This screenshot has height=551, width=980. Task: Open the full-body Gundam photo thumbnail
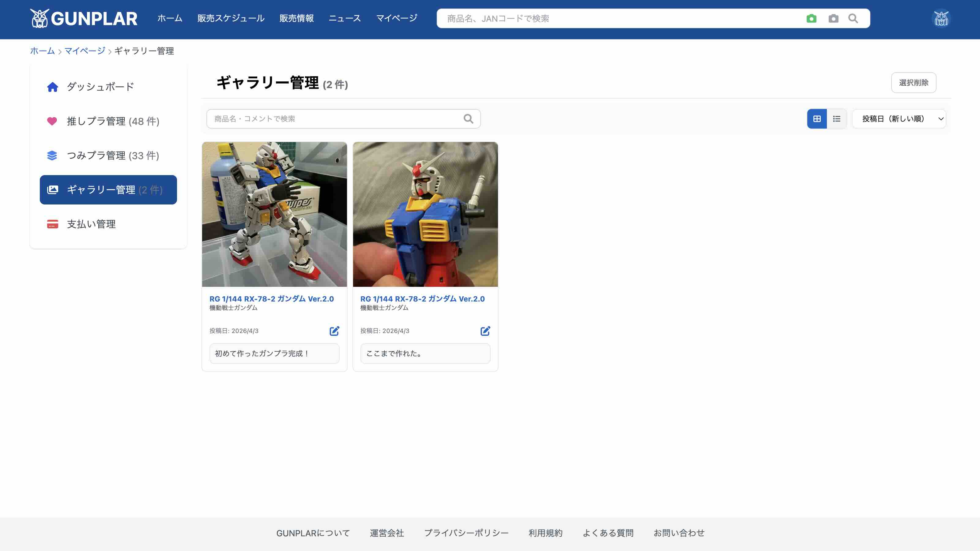(x=274, y=215)
